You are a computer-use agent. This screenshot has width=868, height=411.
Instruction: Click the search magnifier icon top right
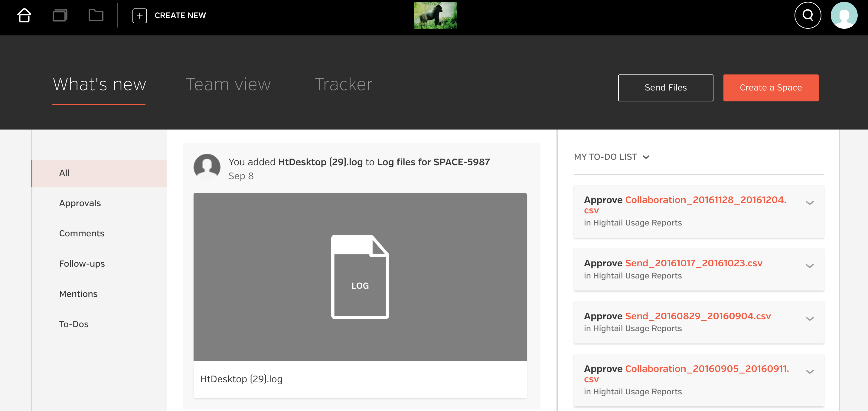808,15
